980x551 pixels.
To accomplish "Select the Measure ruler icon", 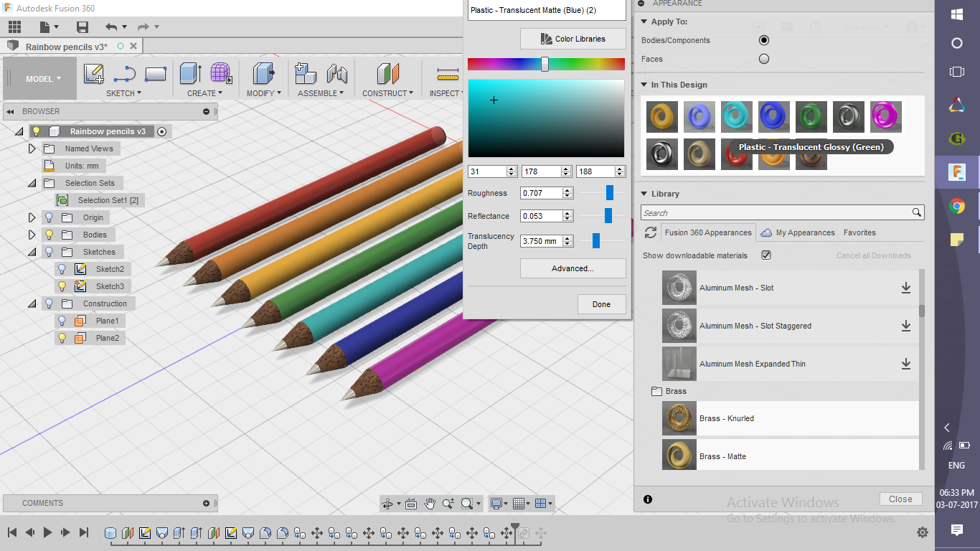I will (447, 74).
